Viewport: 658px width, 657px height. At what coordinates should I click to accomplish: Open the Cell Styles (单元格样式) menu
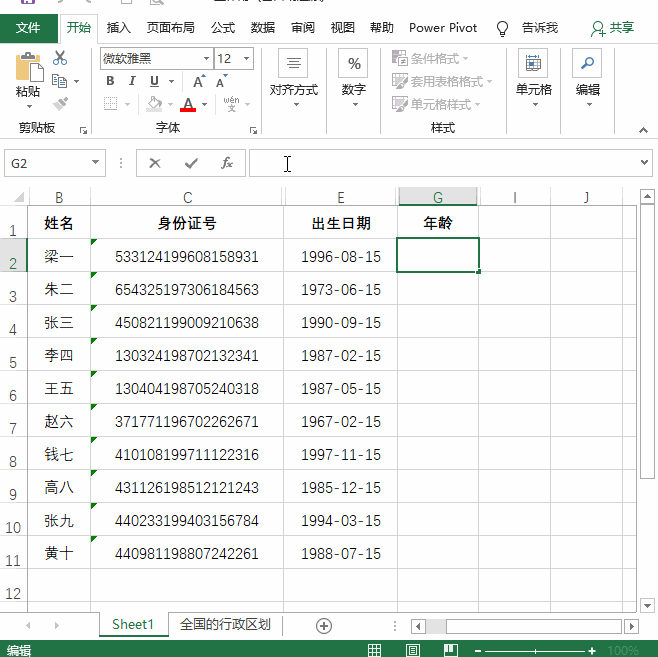436,104
